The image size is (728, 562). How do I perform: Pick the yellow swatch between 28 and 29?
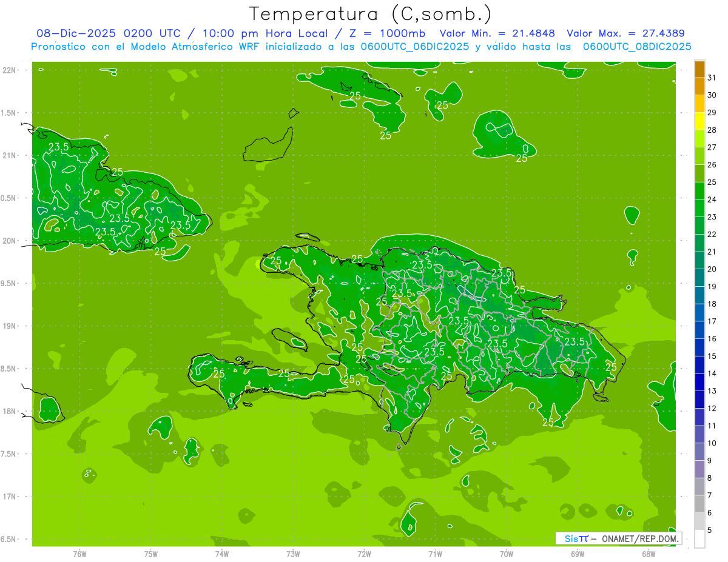pyautogui.click(x=699, y=121)
